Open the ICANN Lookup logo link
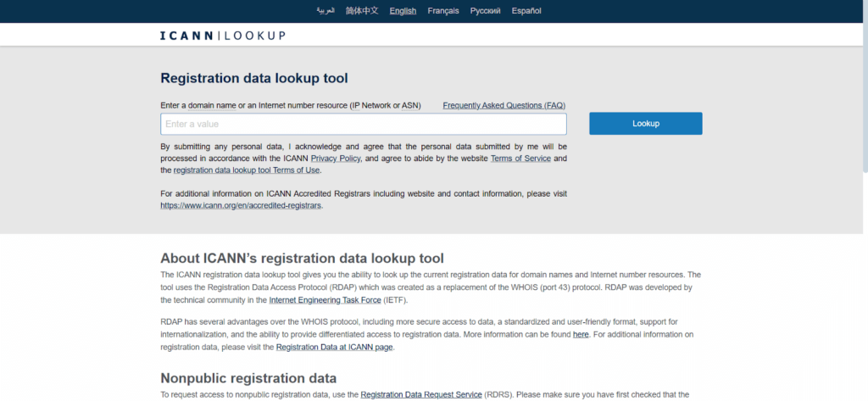Viewport: 868px width, 401px height. [223, 36]
